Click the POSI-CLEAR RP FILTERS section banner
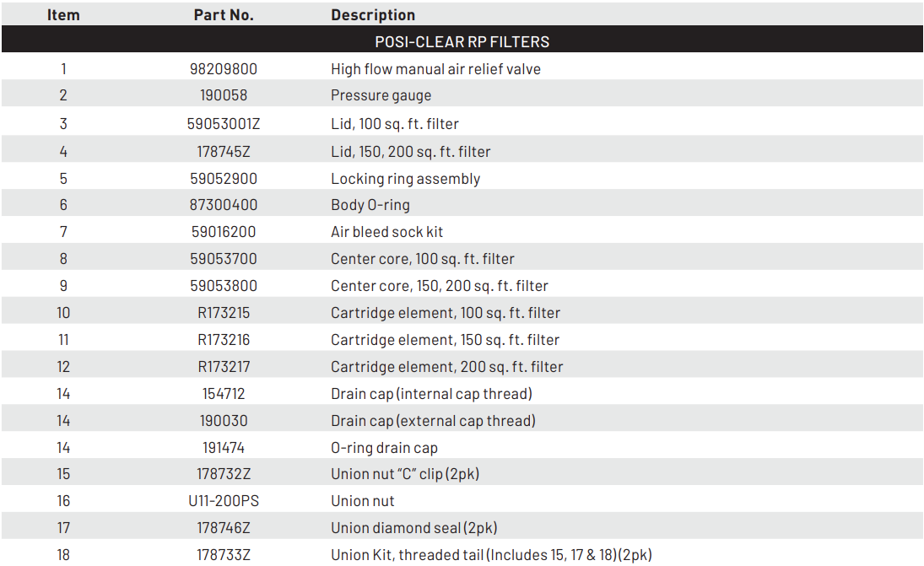This screenshot has width=924, height=566. [x=462, y=41]
